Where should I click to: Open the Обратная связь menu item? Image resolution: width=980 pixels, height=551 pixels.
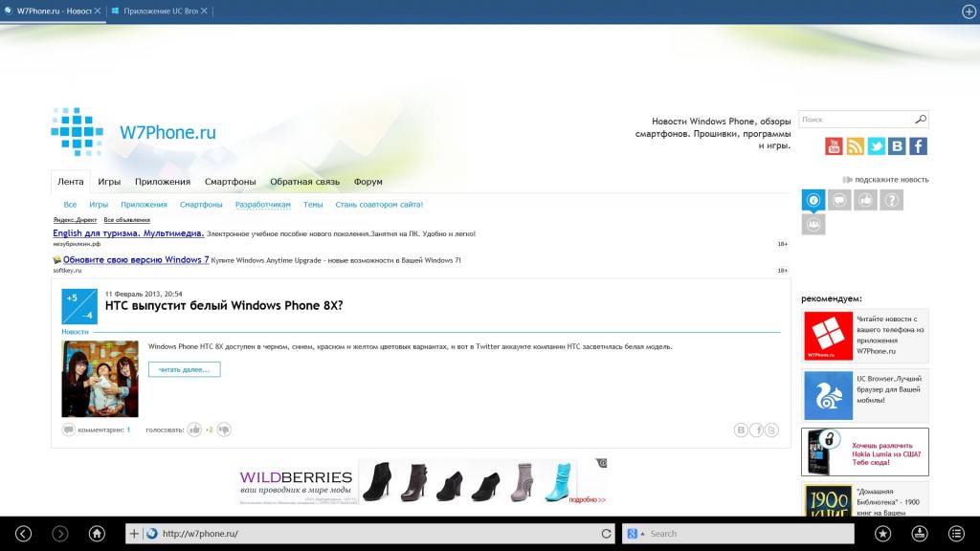click(304, 182)
